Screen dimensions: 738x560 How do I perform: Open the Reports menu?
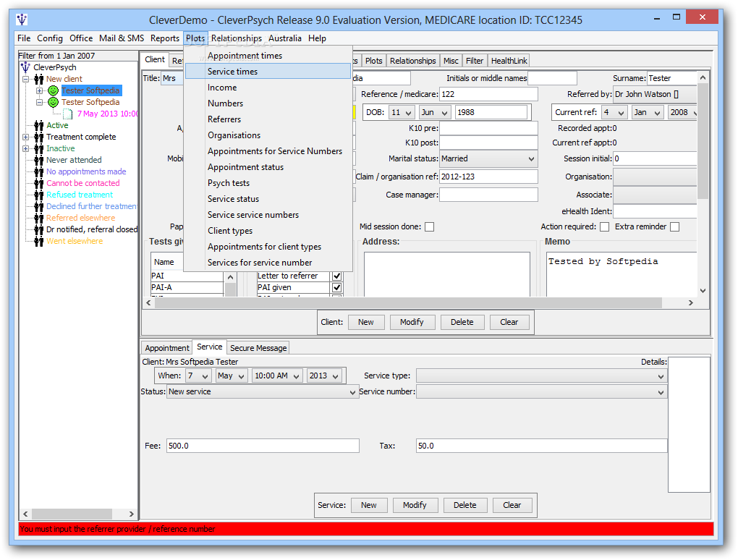(165, 38)
